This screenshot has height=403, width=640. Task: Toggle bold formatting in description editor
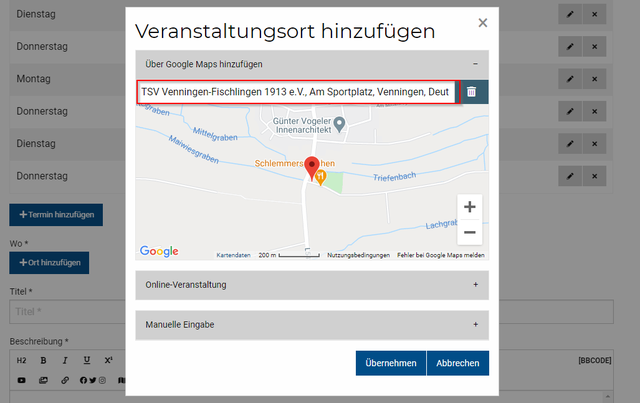click(x=43, y=361)
